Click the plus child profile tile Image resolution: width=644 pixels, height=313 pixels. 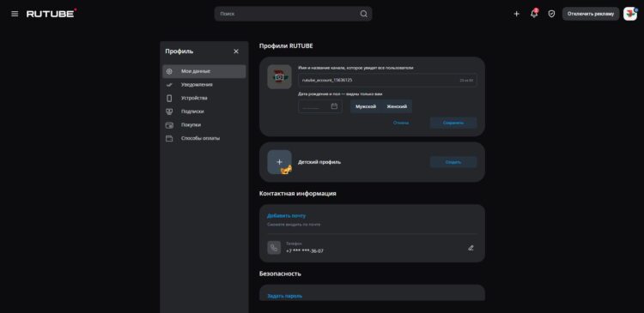(x=280, y=162)
